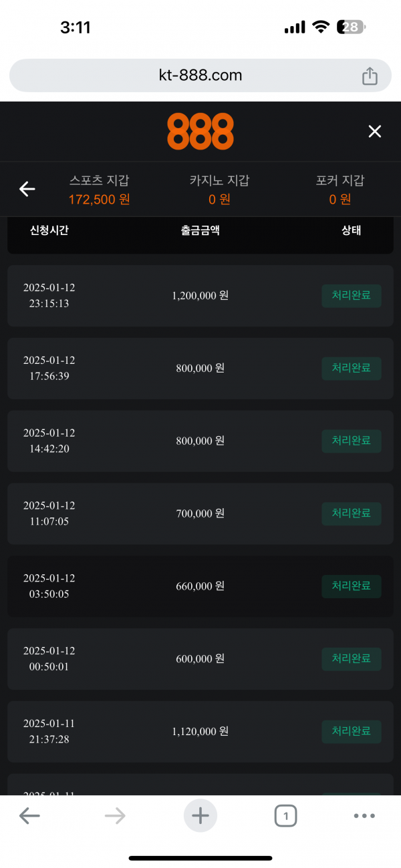Open the 660,000 원 withdrawal row
Viewport: 401px width, 868px height.
pos(200,586)
